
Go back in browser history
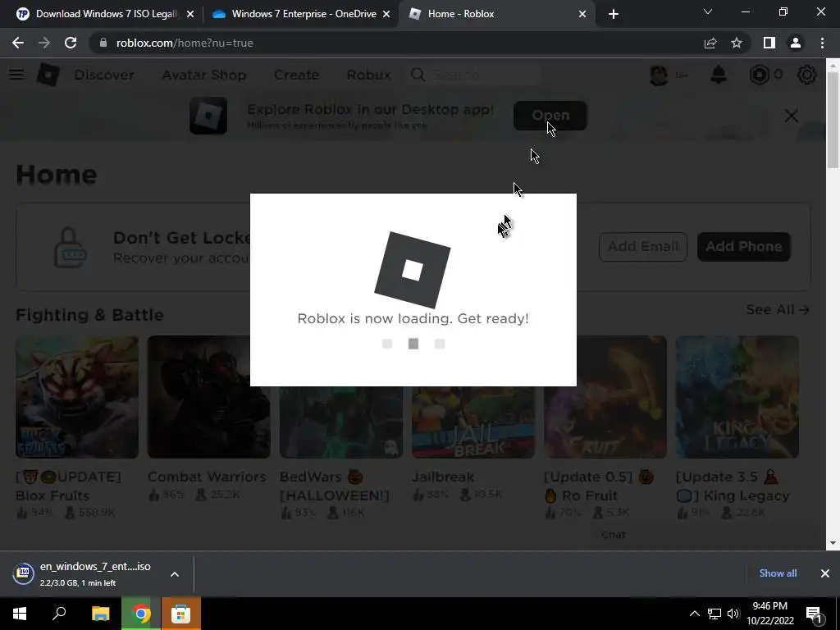click(x=18, y=43)
